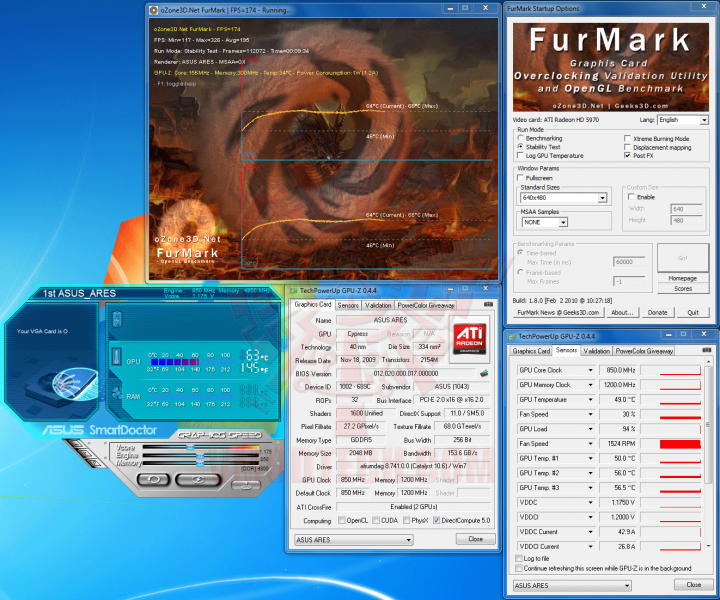Screen dimensions: 720x600
Task: Click the top side tab icon of Graphics Speed panel
Action: pyautogui.click(x=74, y=444)
